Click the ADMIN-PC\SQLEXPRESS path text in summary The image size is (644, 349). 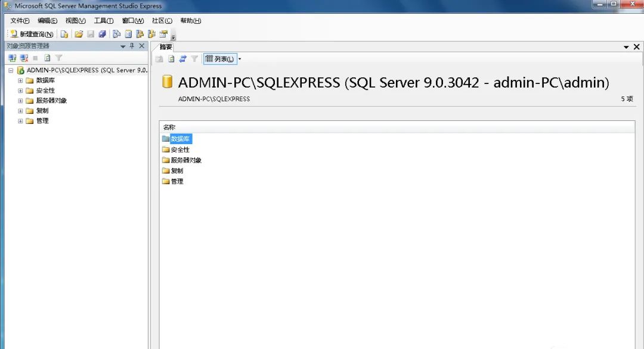(214, 99)
